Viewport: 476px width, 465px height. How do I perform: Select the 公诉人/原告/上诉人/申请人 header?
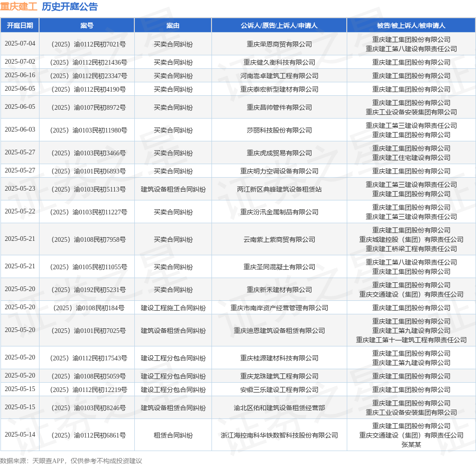[x=279, y=26]
